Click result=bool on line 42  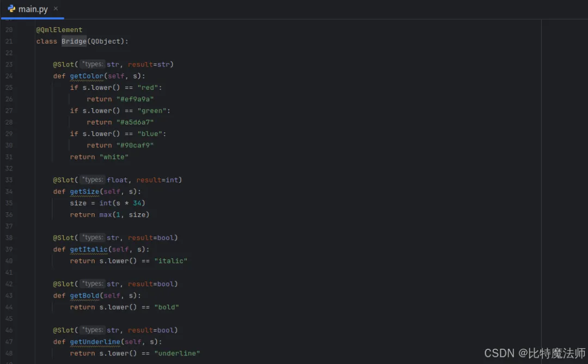pos(151,284)
